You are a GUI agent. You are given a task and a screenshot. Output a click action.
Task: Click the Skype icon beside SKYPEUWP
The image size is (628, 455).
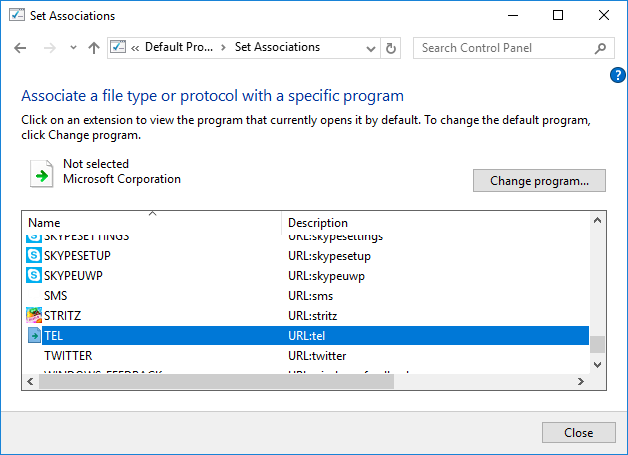pyautogui.click(x=34, y=275)
